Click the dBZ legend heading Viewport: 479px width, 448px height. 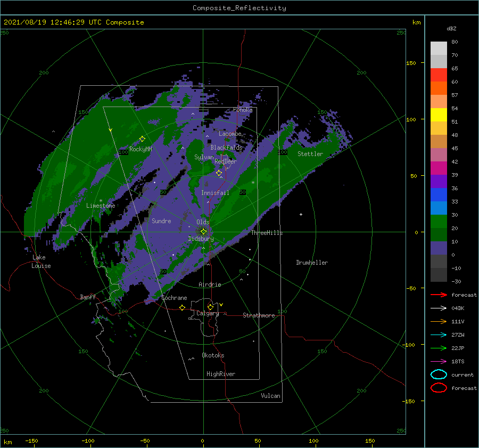[x=451, y=28]
